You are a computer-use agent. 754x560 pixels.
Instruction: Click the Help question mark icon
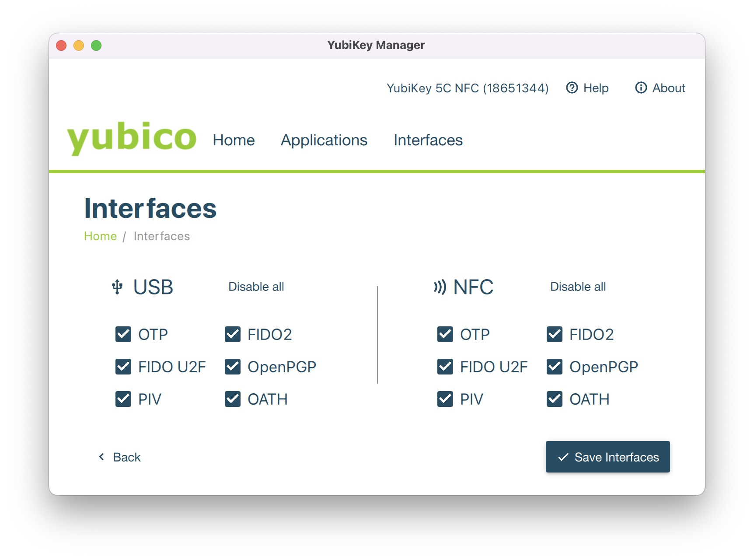coord(572,88)
